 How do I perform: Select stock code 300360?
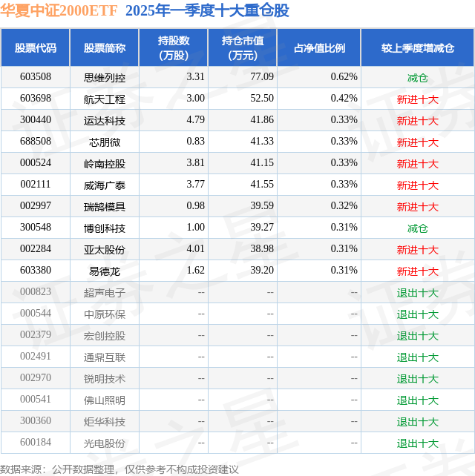pos(36,421)
